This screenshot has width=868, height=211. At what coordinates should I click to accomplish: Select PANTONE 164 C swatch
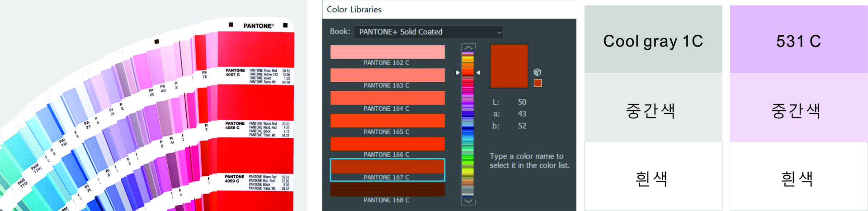(387, 98)
